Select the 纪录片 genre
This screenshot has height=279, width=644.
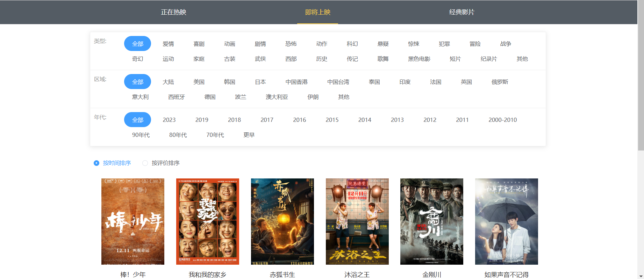[x=489, y=59]
